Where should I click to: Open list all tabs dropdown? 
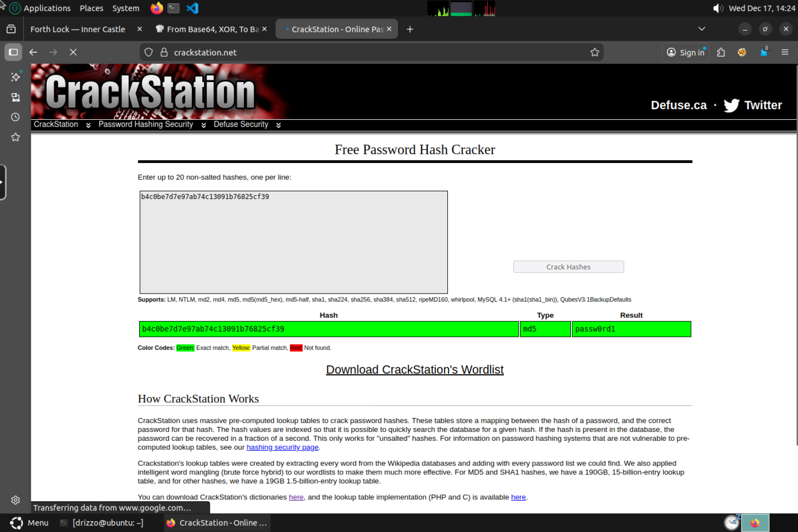pyautogui.click(x=702, y=29)
